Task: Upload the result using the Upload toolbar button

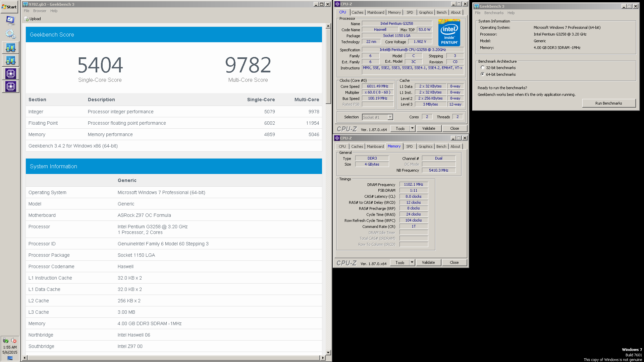Action: point(33,19)
